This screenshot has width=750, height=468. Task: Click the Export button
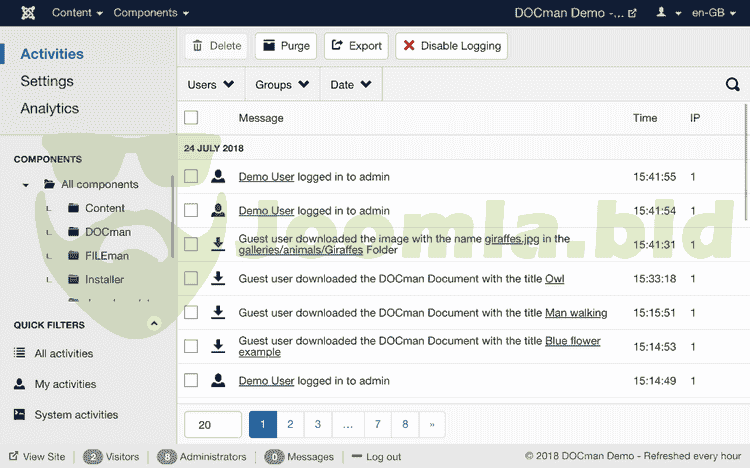(356, 46)
